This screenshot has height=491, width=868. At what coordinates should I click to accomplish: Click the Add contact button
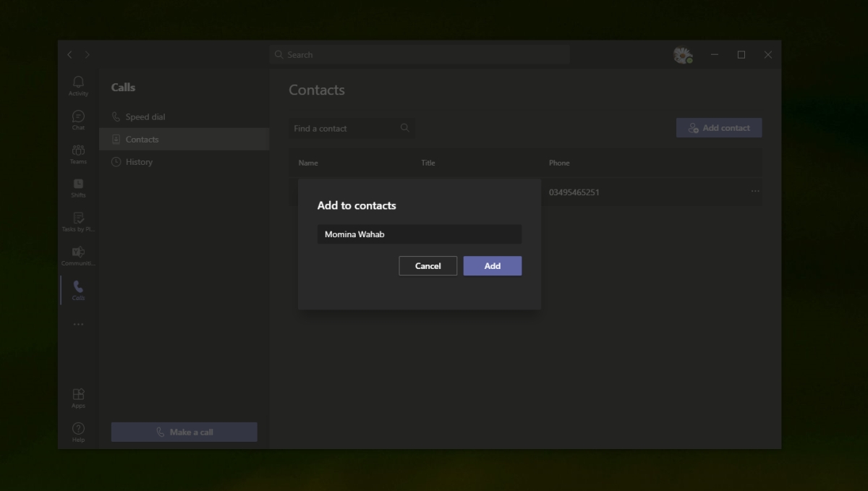[719, 128]
